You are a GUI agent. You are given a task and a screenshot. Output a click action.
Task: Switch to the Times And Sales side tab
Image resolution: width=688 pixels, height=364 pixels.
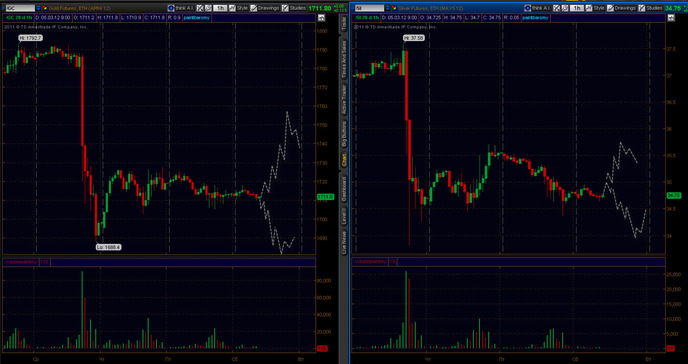coord(344,59)
